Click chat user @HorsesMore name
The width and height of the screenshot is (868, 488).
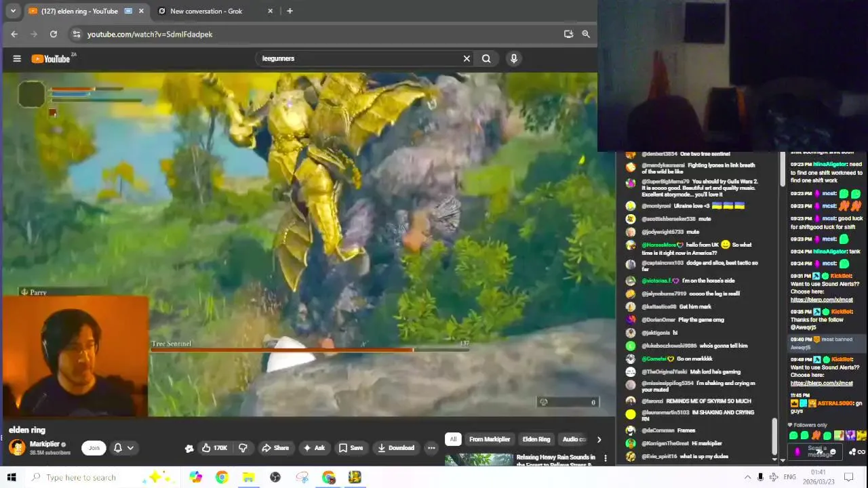pos(660,245)
